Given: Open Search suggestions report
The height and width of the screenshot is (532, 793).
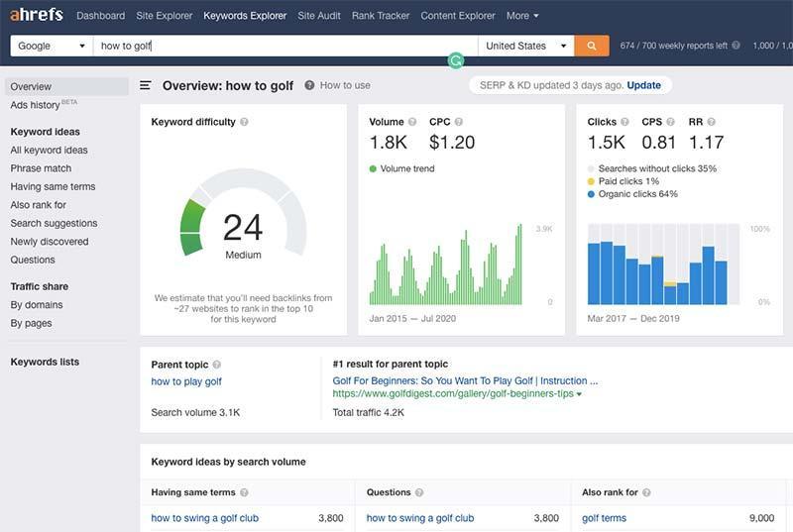Looking at the screenshot, I should tap(54, 223).
